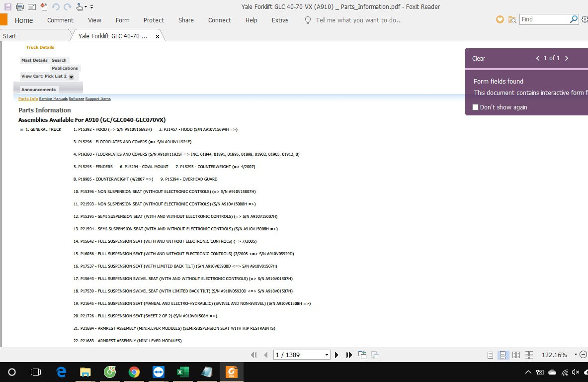Click the Parts Info link
Viewport: 588px width, 382px height.
click(x=28, y=98)
